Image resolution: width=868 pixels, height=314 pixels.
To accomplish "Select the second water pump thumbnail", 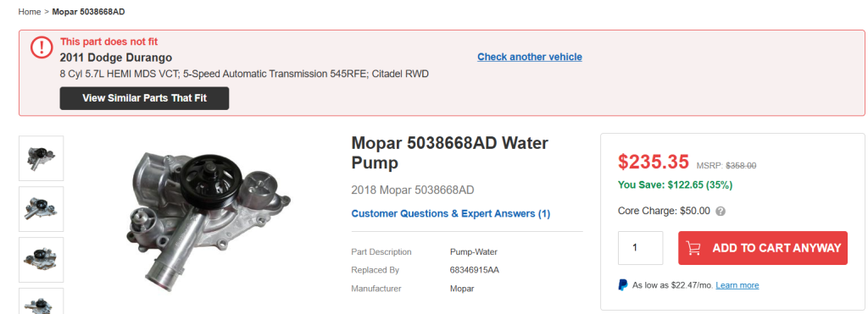I will 41,209.
